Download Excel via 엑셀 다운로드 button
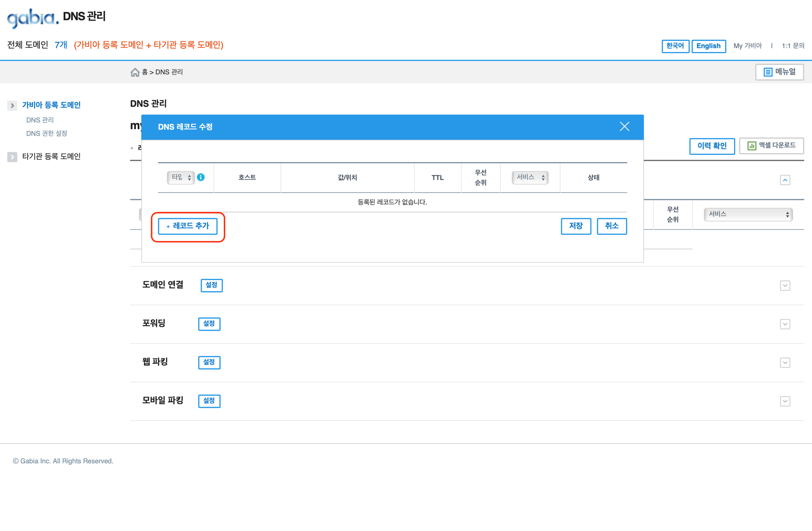 771,145
